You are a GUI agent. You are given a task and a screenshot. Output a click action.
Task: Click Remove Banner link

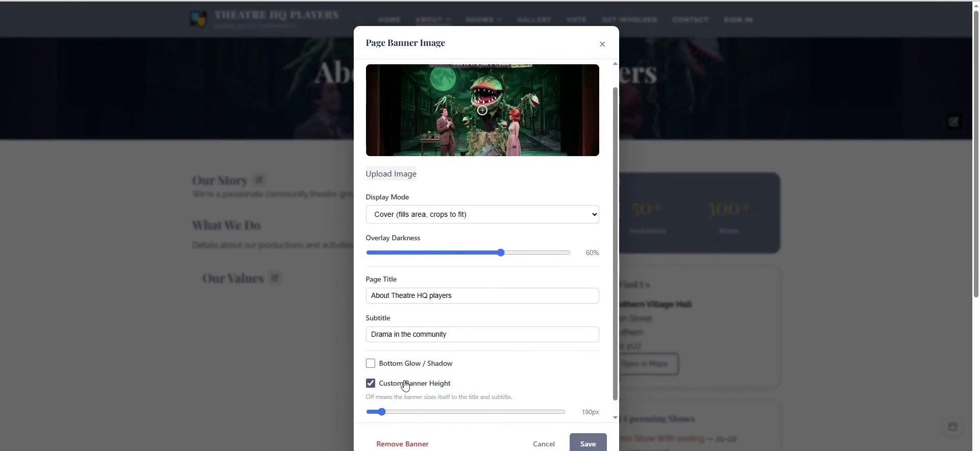click(x=402, y=444)
